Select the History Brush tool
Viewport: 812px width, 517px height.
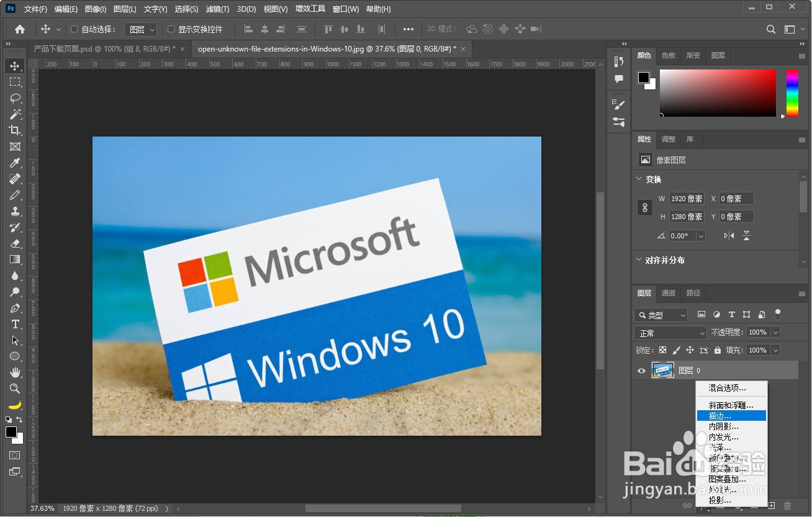(15, 227)
